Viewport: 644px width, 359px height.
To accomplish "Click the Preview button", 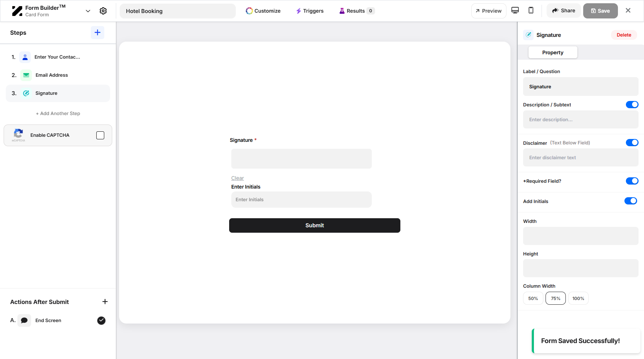I will click(x=489, y=11).
